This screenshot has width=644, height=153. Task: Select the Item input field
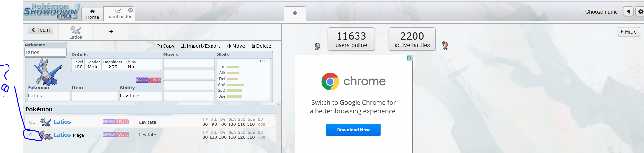(94, 96)
